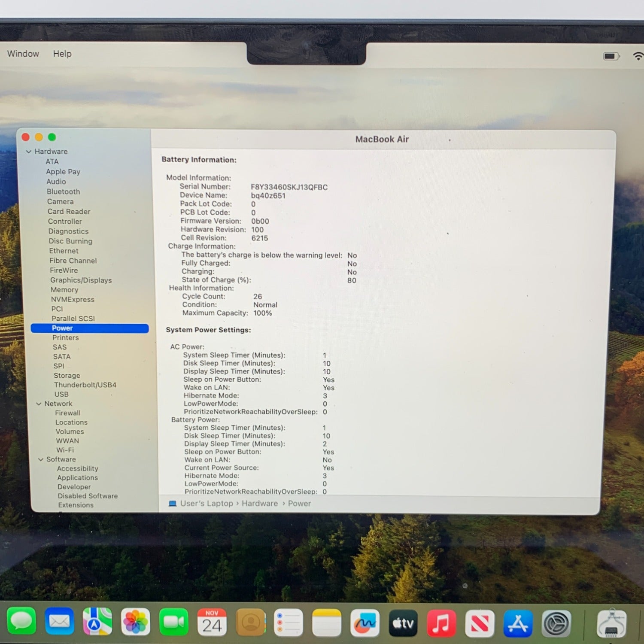Image resolution: width=644 pixels, height=644 pixels.
Task: Open the Window menu
Action: pyautogui.click(x=23, y=54)
